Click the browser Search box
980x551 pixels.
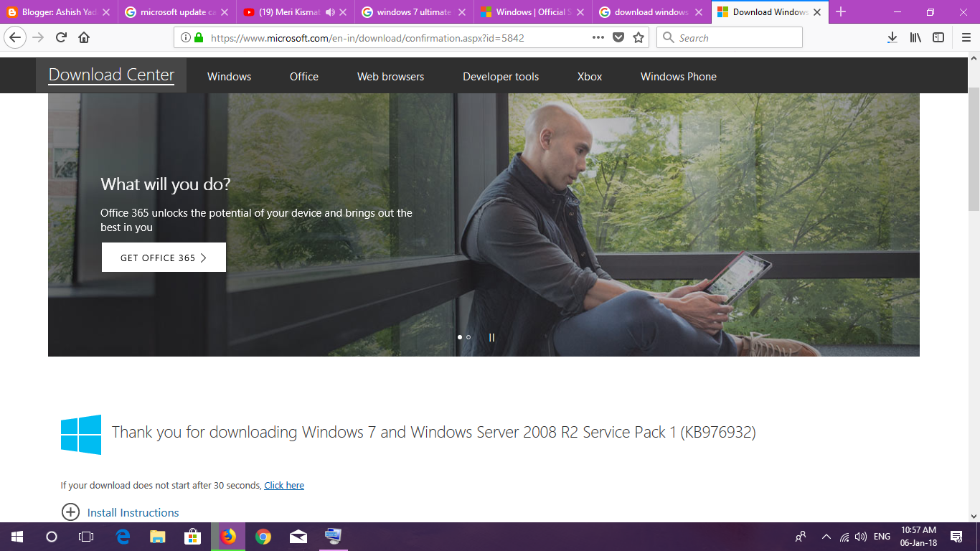pyautogui.click(x=730, y=38)
